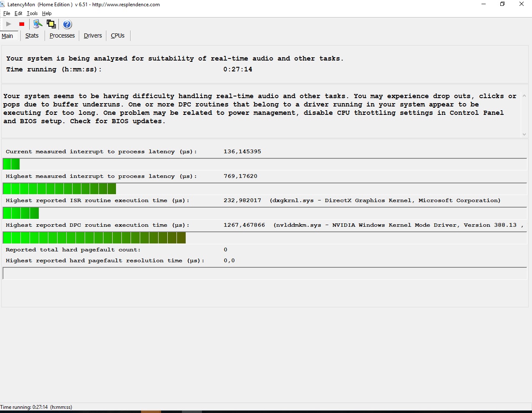Select DPC time value 1267,467866

coord(245,225)
